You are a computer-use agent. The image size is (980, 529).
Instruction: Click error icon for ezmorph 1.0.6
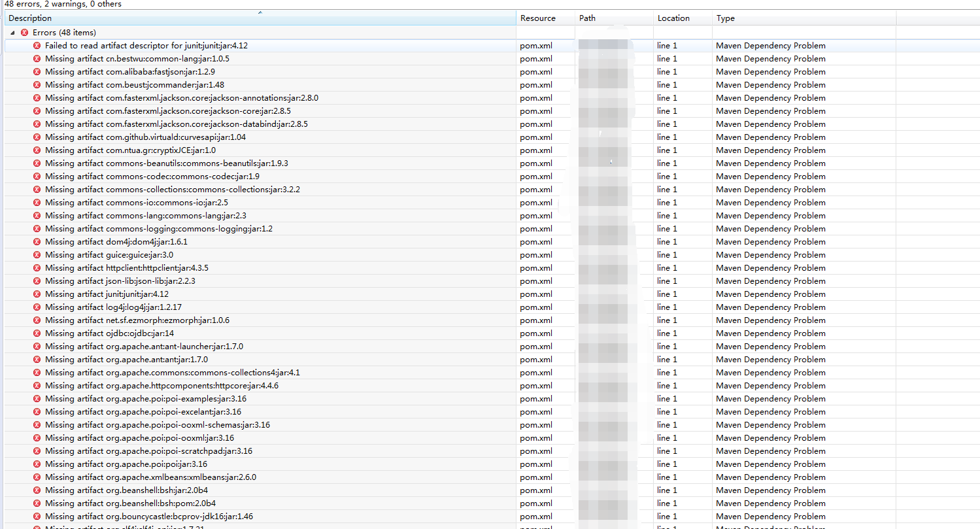[x=37, y=320]
